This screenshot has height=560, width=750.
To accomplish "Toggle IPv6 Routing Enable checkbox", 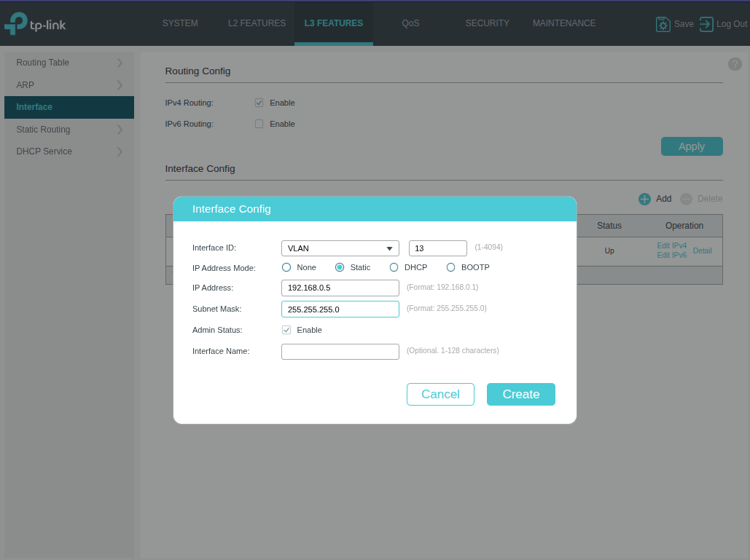I will (x=259, y=124).
